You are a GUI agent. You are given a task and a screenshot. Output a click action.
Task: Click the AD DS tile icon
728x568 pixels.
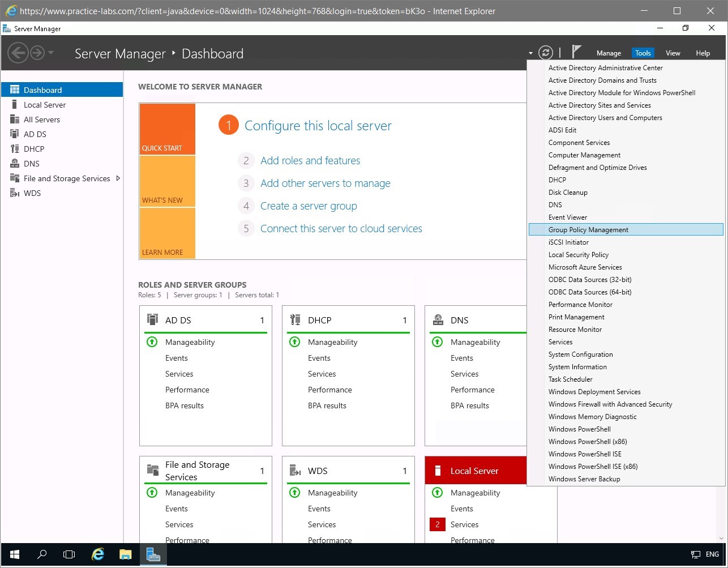pos(152,320)
